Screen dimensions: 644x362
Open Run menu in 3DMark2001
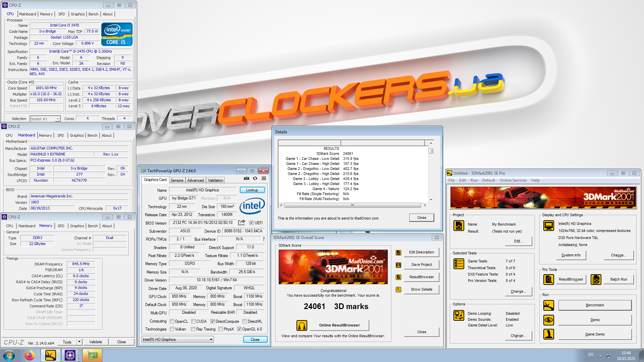coord(474,180)
